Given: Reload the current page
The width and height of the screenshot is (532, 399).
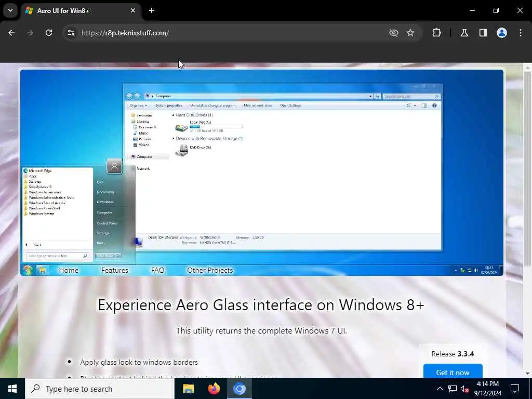Looking at the screenshot, I should 49,33.
